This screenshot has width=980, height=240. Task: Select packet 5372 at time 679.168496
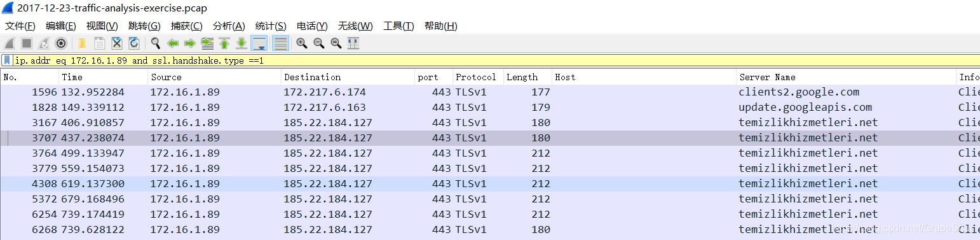(x=490, y=199)
